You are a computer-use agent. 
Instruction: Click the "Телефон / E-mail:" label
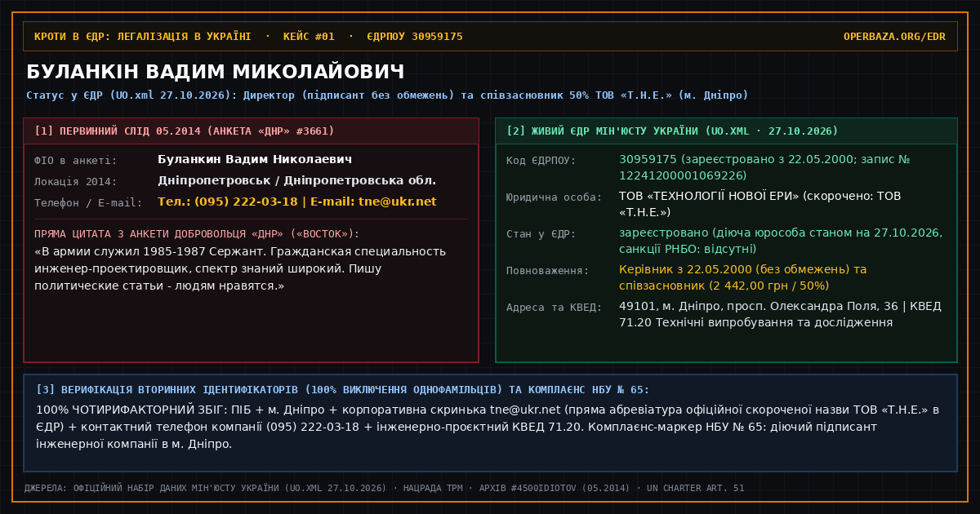coord(88,203)
